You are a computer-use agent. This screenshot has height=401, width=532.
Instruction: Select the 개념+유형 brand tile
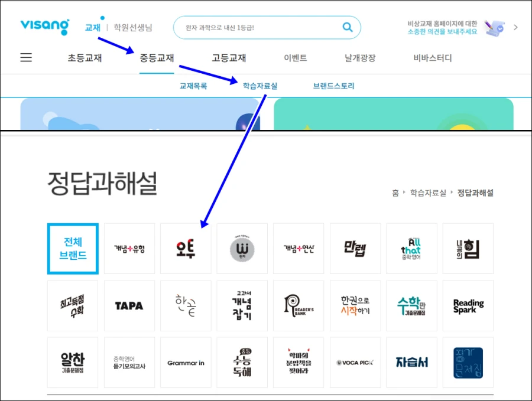(x=129, y=249)
